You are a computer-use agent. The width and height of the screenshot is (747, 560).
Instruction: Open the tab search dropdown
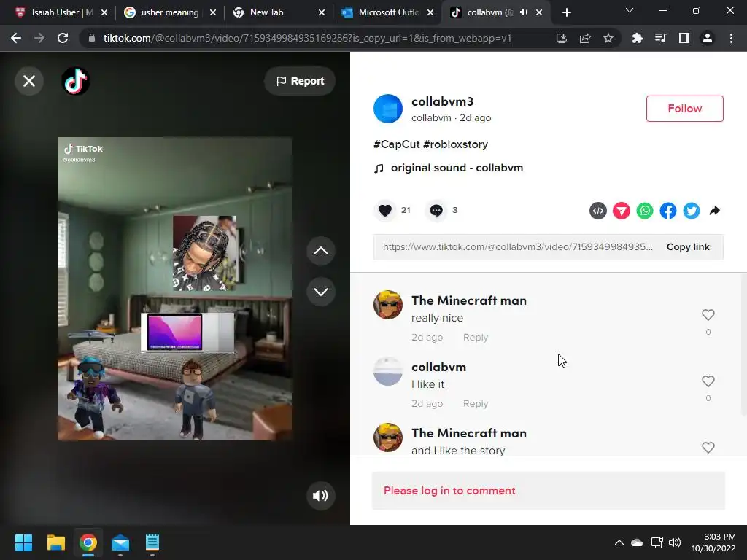click(630, 10)
